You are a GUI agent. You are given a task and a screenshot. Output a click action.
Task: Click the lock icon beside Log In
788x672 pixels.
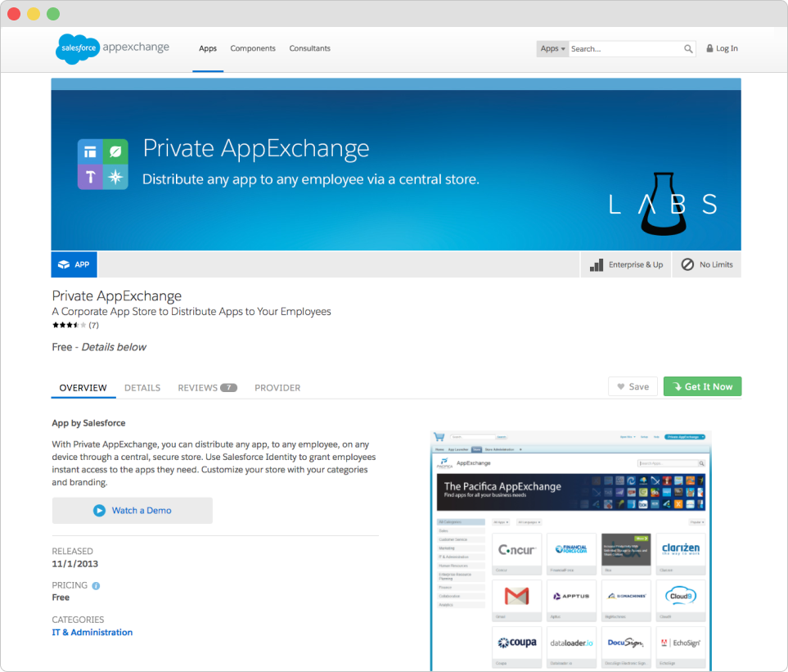pos(709,48)
